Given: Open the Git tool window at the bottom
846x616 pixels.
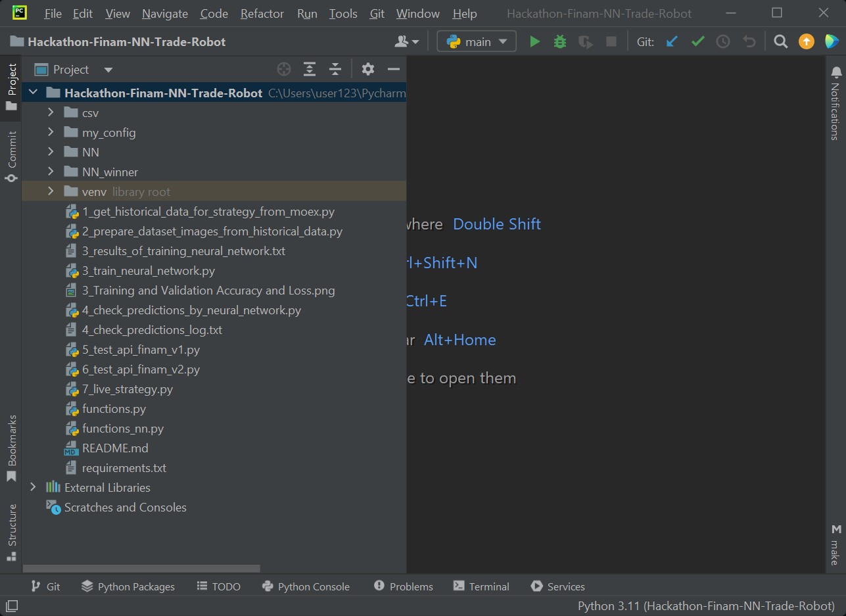Looking at the screenshot, I should coord(45,586).
